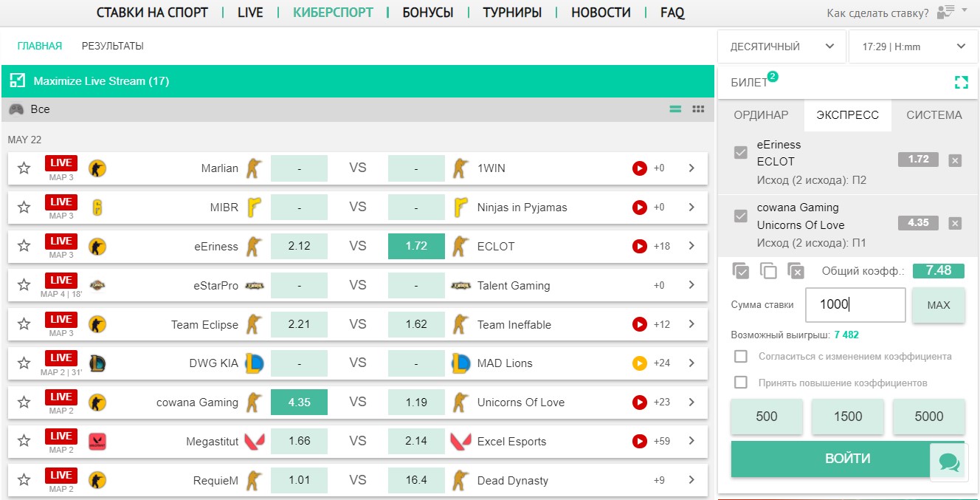Select odds 1.62 for Team Ineffable
980x500 pixels.
point(416,324)
